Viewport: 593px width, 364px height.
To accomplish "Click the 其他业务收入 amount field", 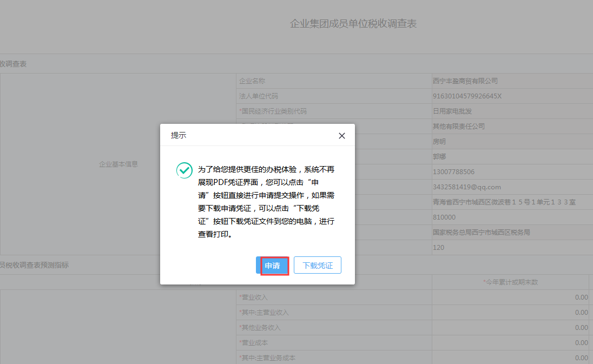I will point(511,327).
